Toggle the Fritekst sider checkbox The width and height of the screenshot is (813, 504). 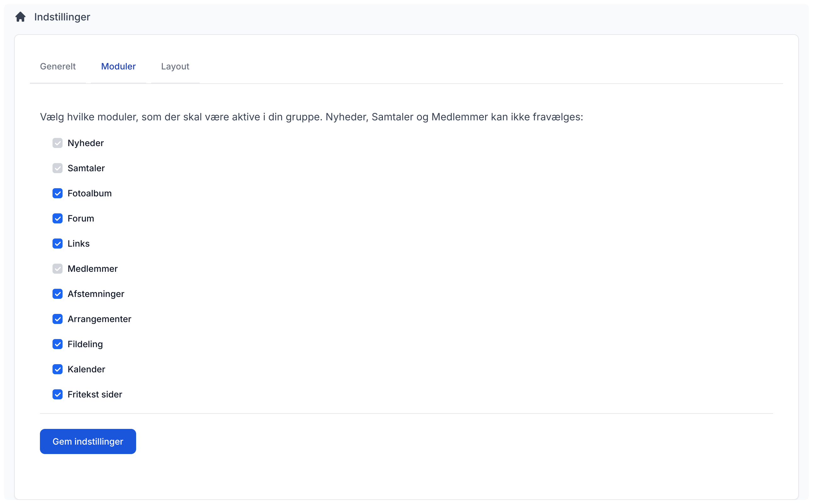pos(57,394)
